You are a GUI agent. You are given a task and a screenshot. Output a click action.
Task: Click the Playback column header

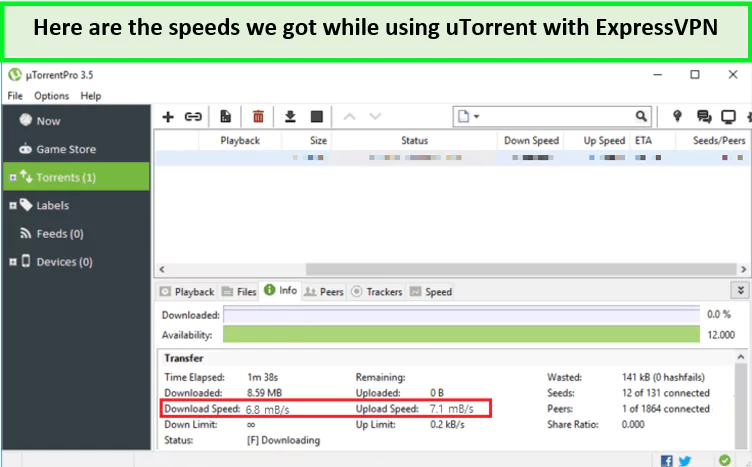click(240, 141)
